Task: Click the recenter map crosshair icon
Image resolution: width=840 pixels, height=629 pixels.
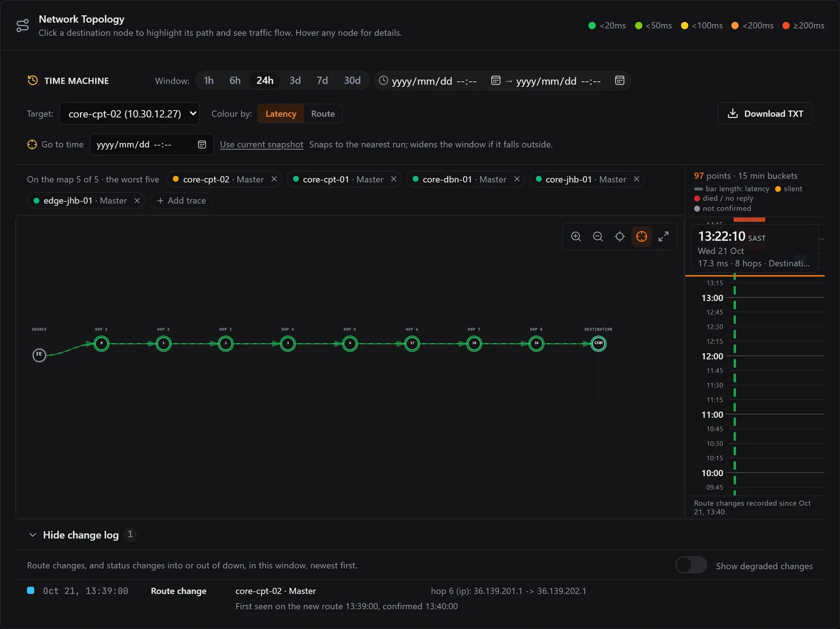Action: (x=619, y=236)
